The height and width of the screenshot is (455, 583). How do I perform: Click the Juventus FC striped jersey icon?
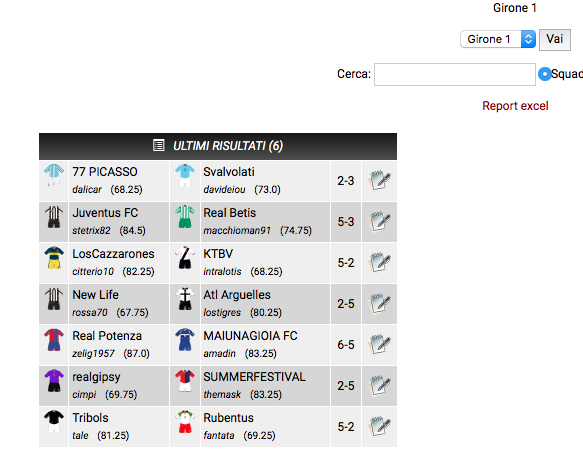pyautogui.click(x=54, y=217)
